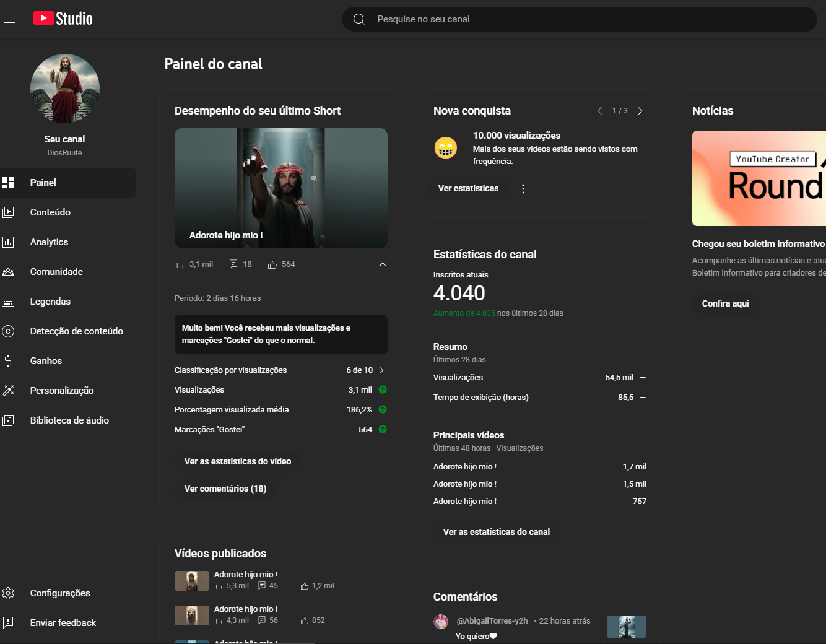
Task: Click Ver as estatísticas do canal
Action: pyautogui.click(x=496, y=532)
